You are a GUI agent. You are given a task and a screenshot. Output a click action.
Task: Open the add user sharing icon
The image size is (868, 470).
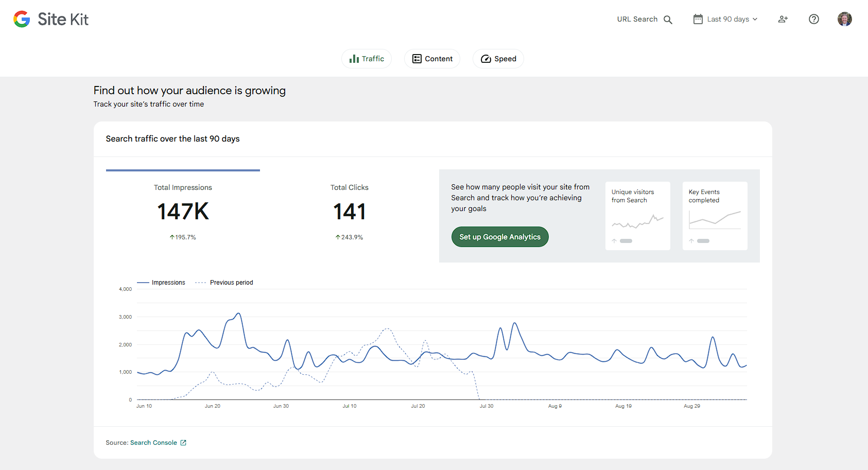(x=783, y=19)
